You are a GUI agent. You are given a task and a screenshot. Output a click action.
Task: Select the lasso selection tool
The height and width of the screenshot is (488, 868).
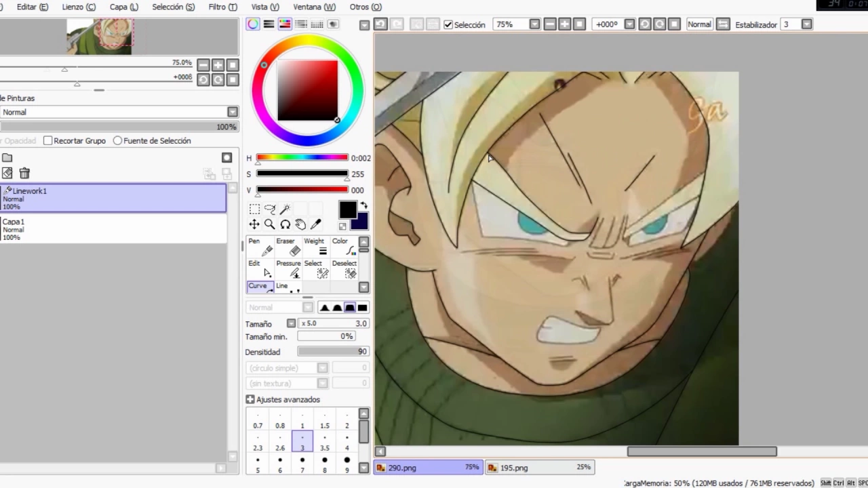click(270, 209)
